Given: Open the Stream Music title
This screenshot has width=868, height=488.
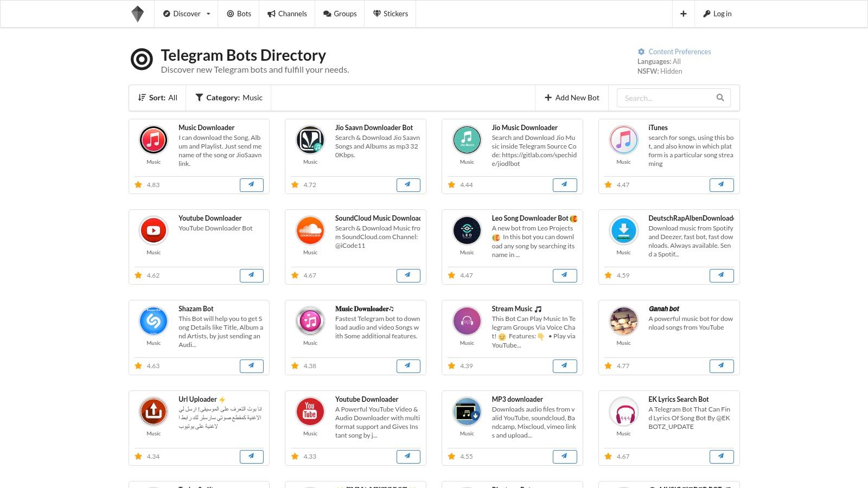Looking at the screenshot, I should [x=516, y=309].
